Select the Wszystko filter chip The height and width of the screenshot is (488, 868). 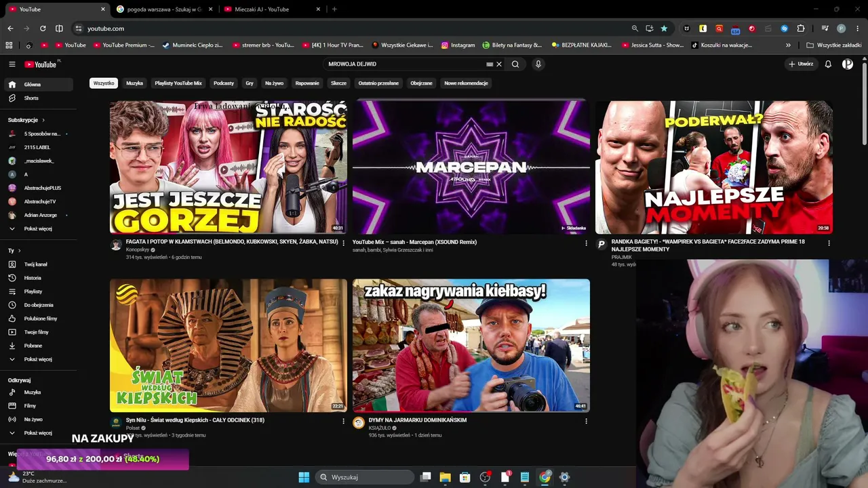[x=104, y=83]
